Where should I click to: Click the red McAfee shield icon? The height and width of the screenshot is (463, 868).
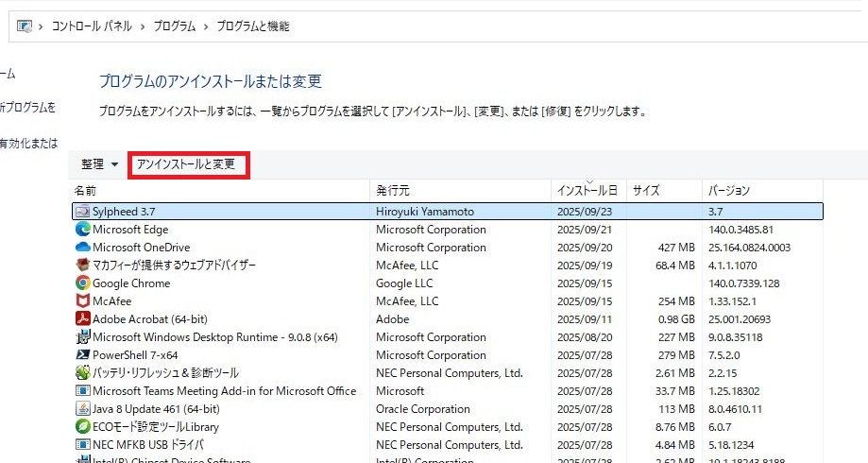[x=83, y=301]
